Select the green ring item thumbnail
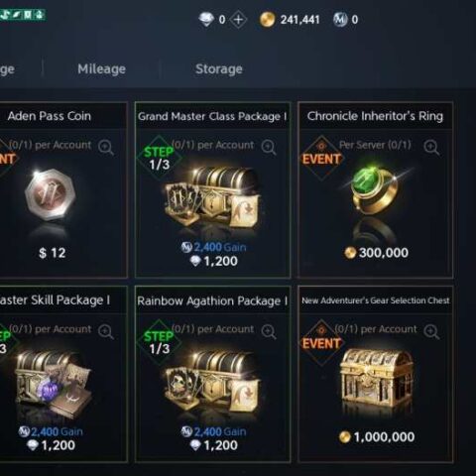 point(375,190)
